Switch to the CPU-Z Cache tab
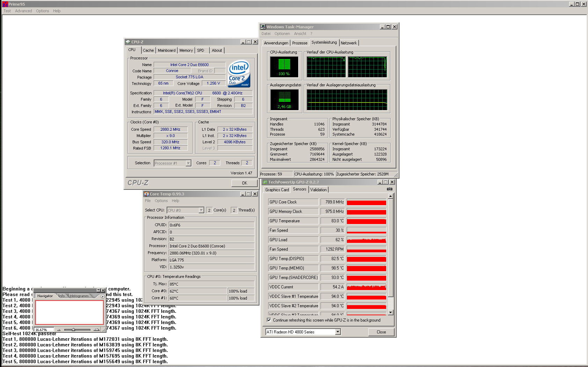This screenshot has width=588, height=367. click(x=148, y=50)
